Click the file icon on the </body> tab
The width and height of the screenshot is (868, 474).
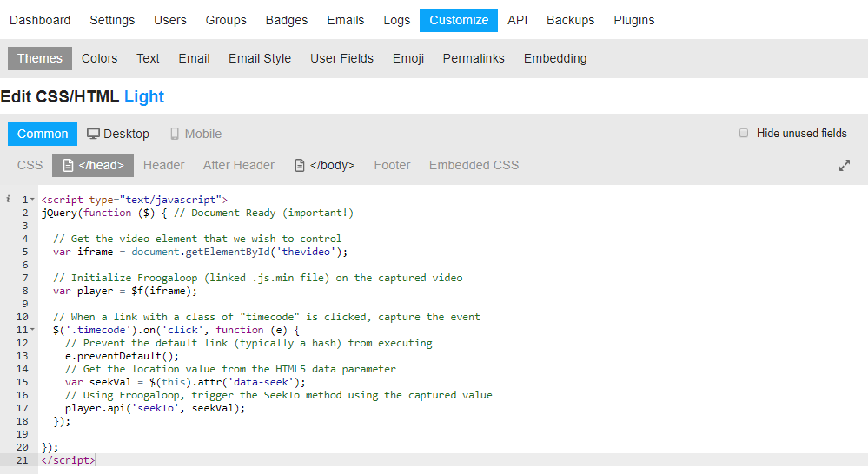click(x=300, y=165)
